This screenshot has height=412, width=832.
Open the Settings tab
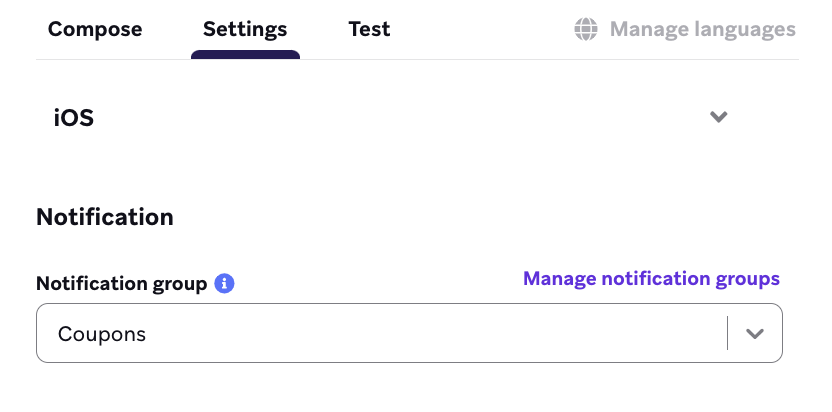(245, 29)
